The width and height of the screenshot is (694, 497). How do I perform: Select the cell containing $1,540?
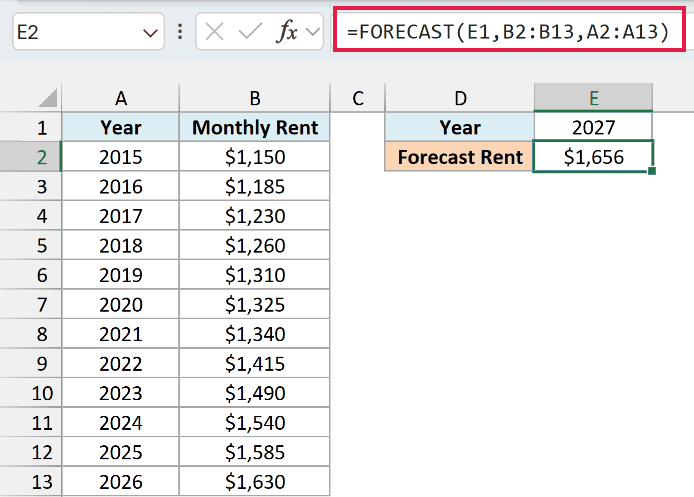[254, 423]
